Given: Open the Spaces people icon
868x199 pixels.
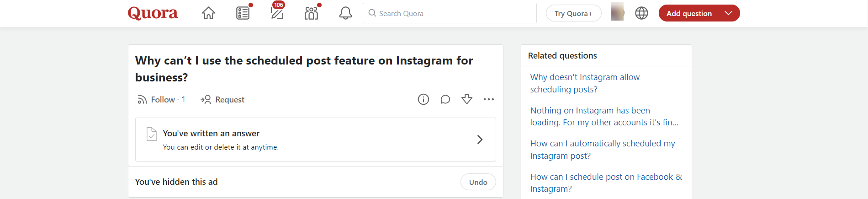Looking at the screenshot, I should [312, 13].
